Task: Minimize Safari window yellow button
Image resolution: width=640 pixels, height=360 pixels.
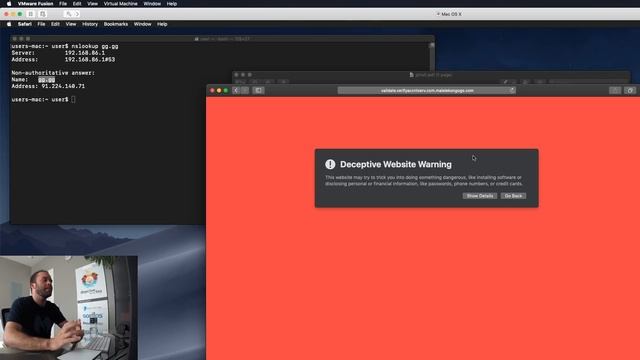Action: [219, 90]
